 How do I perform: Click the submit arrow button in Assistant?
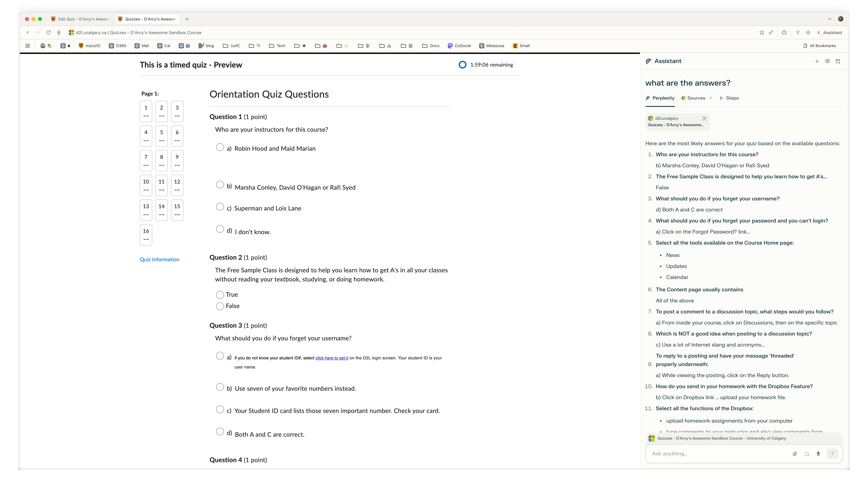click(832, 454)
